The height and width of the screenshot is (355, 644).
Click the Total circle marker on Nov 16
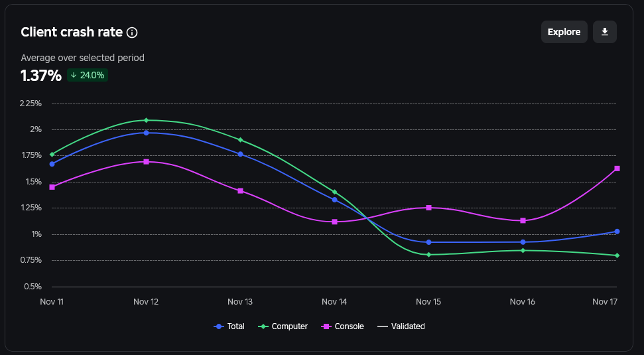click(523, 242)
